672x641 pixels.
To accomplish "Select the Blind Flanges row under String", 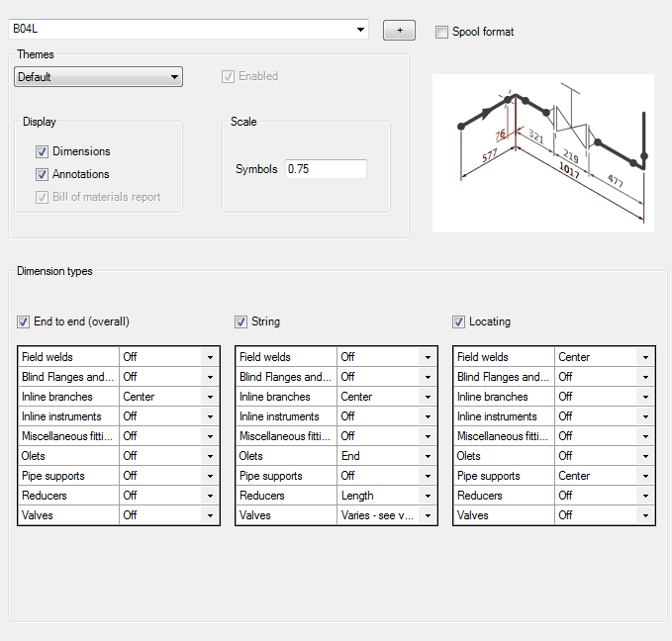I will [286, 377].
